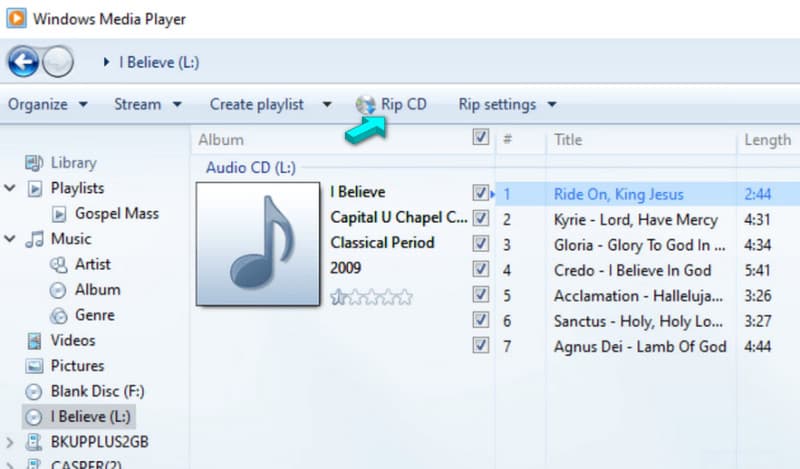Open the Stream dropdown arrow

[x=177, y=105]
